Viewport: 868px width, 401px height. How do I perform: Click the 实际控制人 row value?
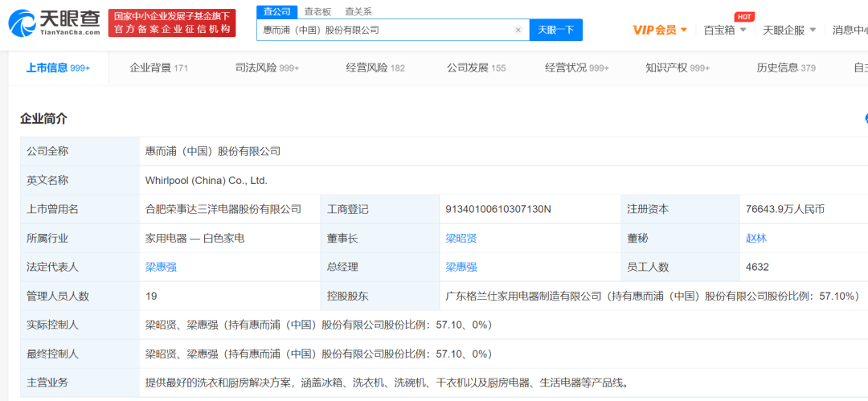point(319,325)
